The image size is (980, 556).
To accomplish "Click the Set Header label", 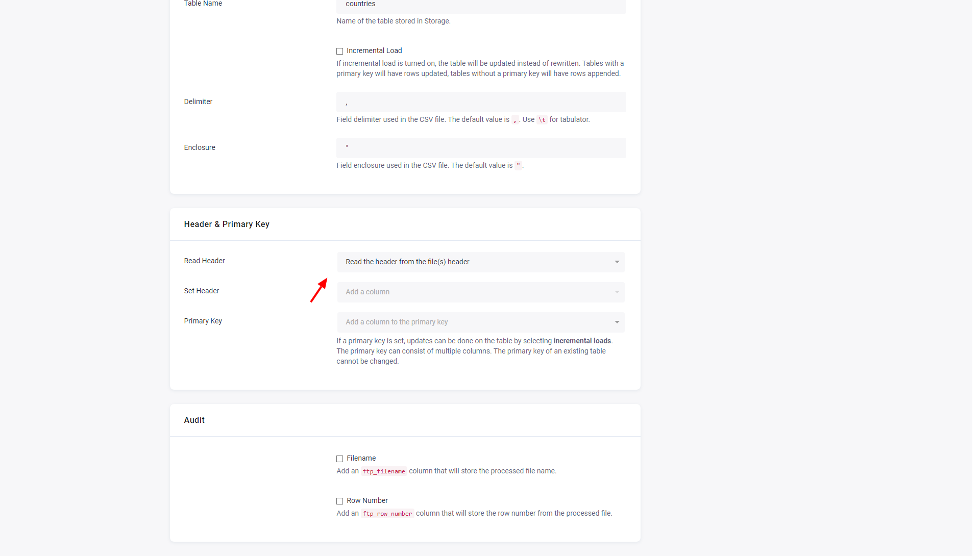I will pos(202,291).
